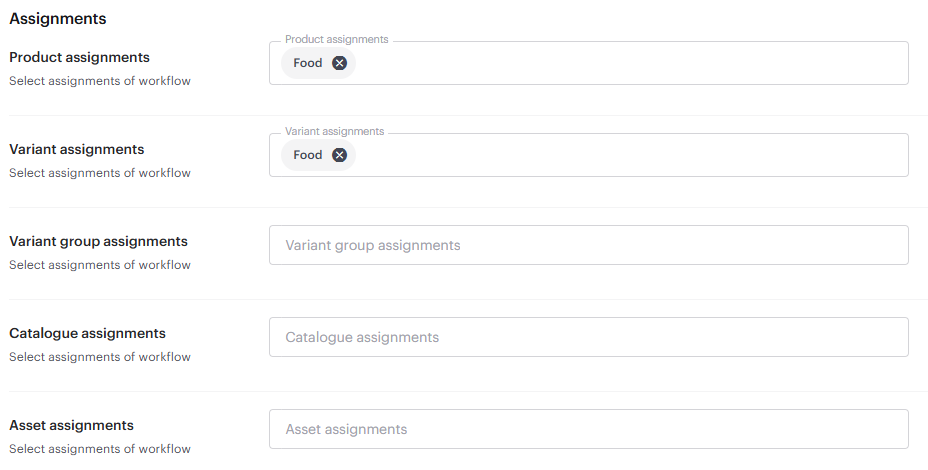
Task: Focus the Asset assignments input field
Action: point(588,429)
